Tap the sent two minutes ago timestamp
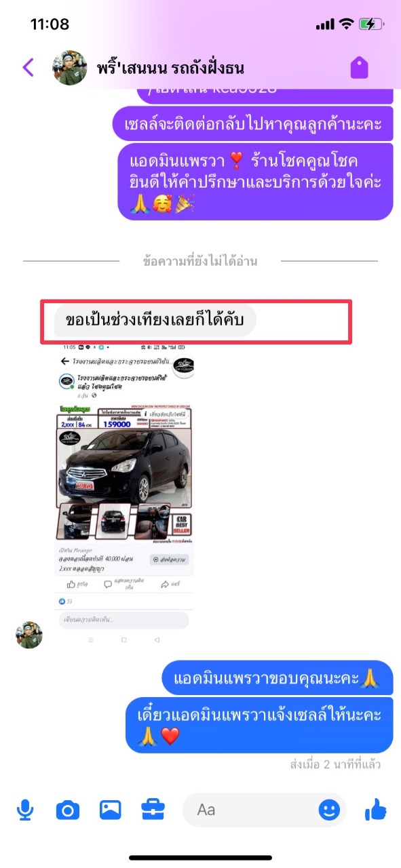This screenshot has height=868, width=401. [x=335, y=764]
